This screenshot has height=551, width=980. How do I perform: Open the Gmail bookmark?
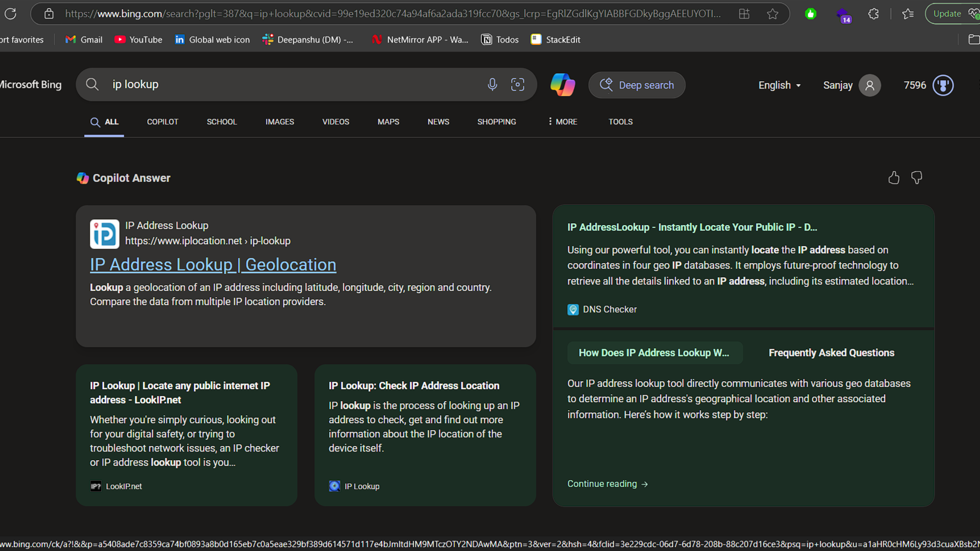click(84, 39)
